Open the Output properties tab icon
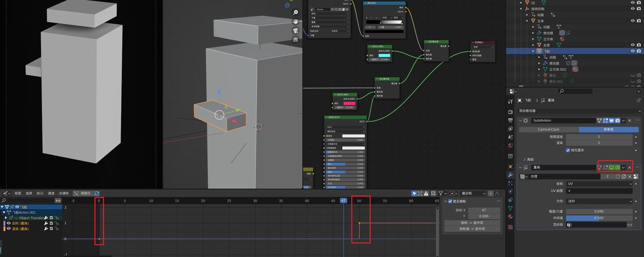 510,119
